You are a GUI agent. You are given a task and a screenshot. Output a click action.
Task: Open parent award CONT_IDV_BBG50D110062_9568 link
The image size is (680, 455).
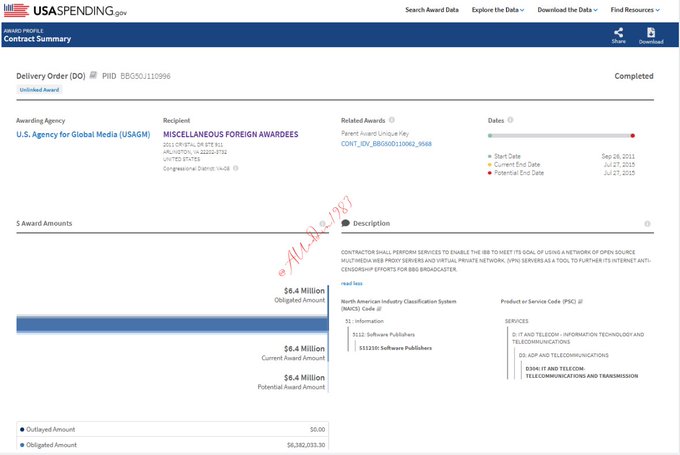pyautogui.click(x=386, y=144)
